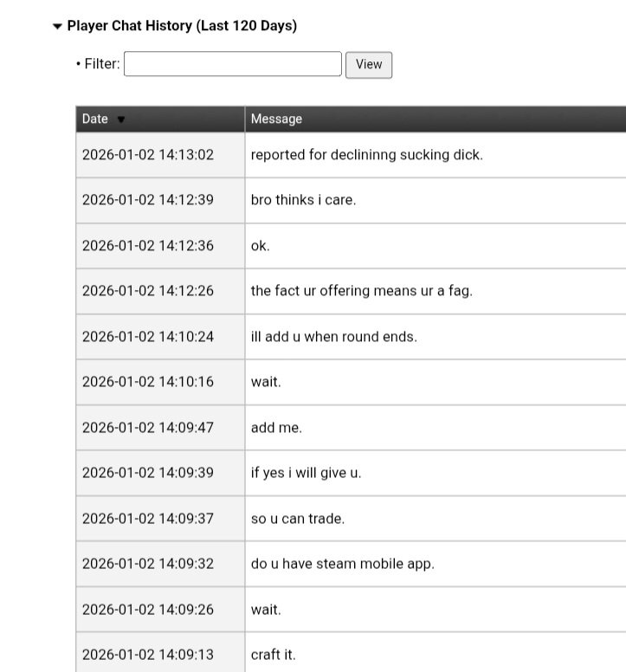This screenshot has width=626, height=672.
Task: Select the 14:09:26 timestamp cell
Action: [x=148, y=610]
